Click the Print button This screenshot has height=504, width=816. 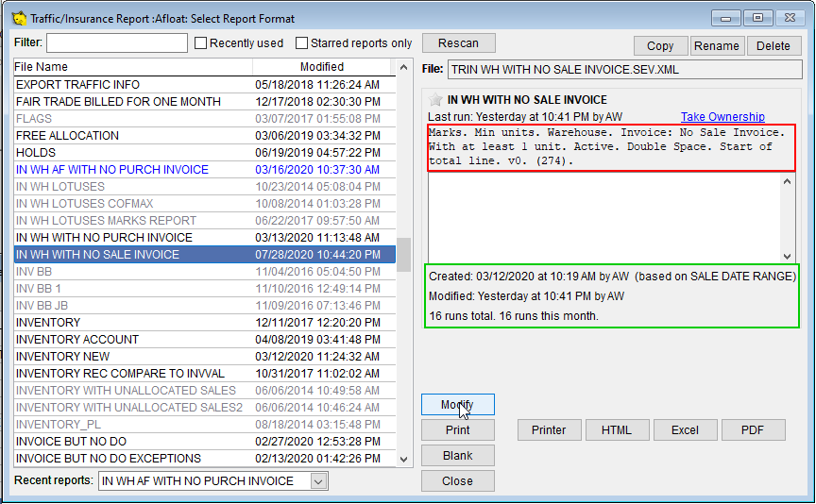point(458,430)
